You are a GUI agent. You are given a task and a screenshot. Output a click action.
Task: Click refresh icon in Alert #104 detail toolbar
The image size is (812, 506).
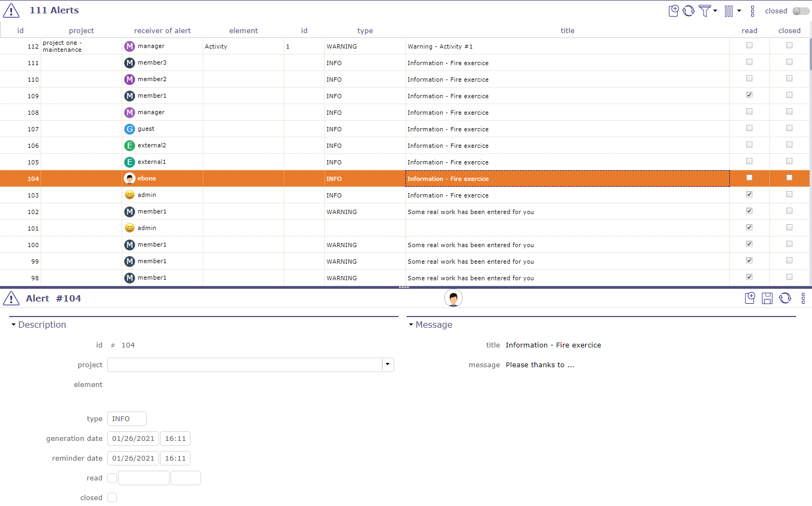(785, 298)
